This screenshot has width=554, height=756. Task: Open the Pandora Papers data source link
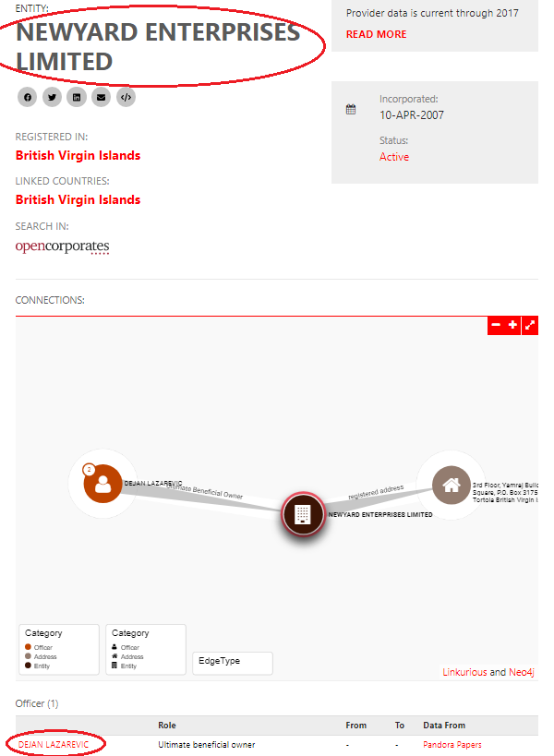coord(452,745)
